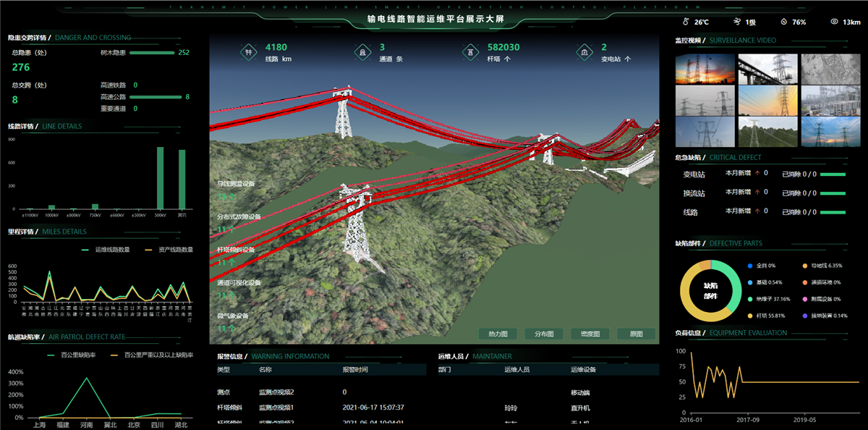
Task: Switch map to 分布图 view
Action: pos(543,334)
